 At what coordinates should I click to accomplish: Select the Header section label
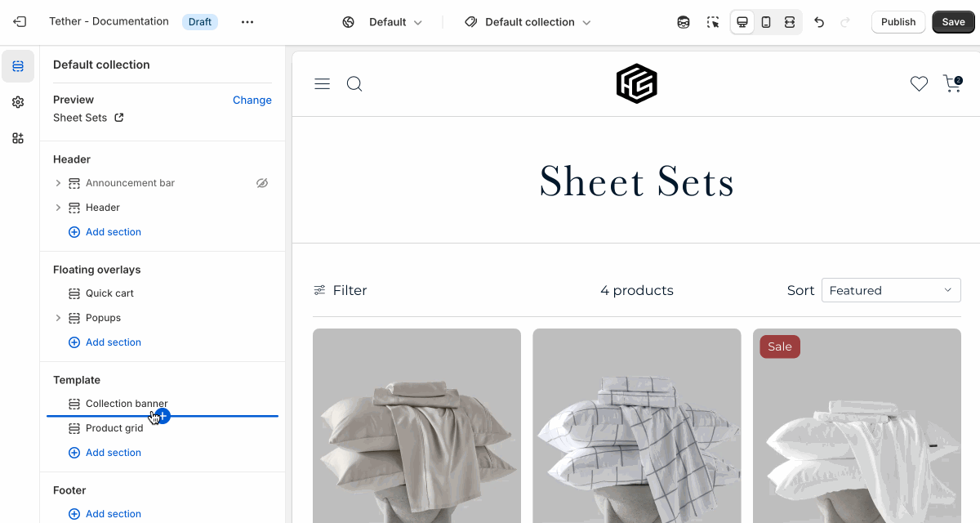103,208
